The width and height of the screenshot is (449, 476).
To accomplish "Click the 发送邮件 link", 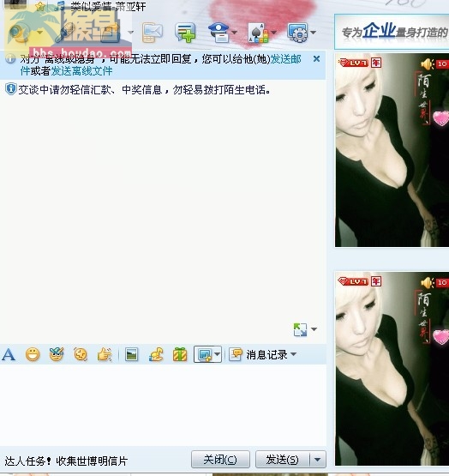I will click(x=286, y=59).
